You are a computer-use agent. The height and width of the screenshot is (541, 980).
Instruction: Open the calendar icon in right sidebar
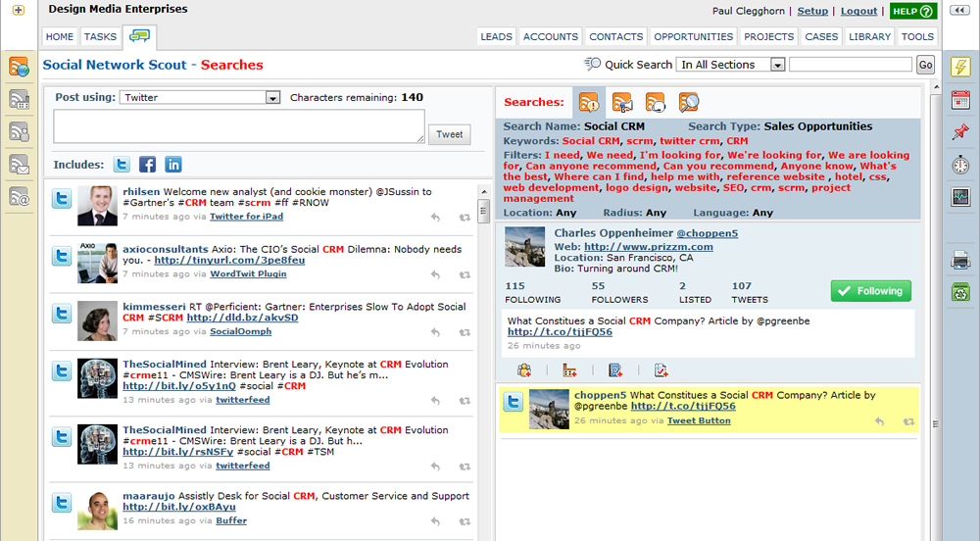[x=960, y=99]
